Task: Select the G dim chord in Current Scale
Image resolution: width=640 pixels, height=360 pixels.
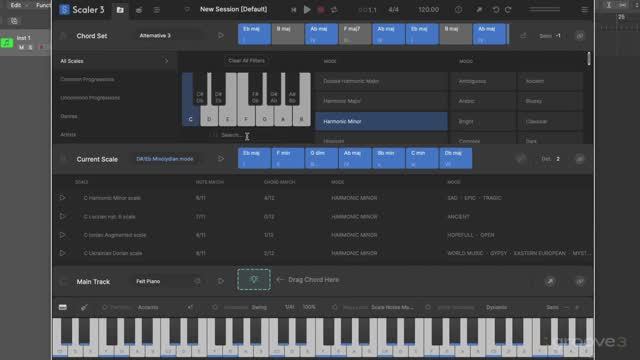Action: click(321, 158)
